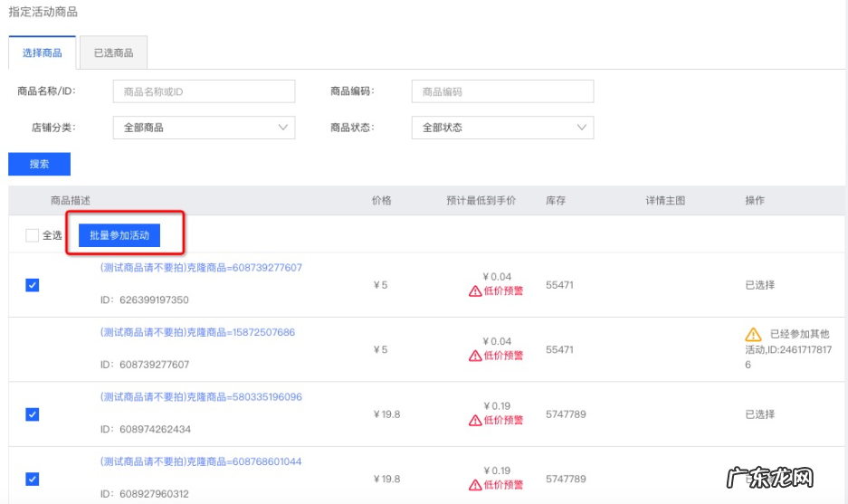
Task: Click into the 商品编码 input field
Action: (502, 91)
